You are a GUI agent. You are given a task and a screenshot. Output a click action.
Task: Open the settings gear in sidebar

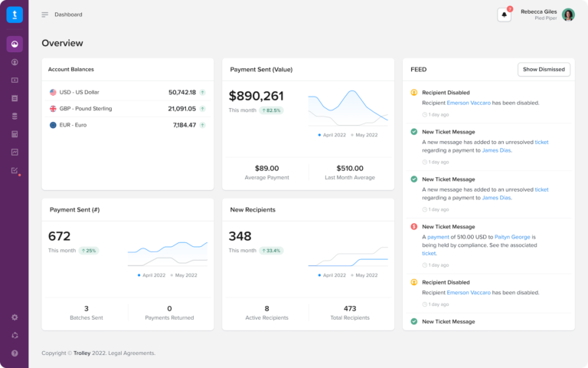(x=15, y=317)
